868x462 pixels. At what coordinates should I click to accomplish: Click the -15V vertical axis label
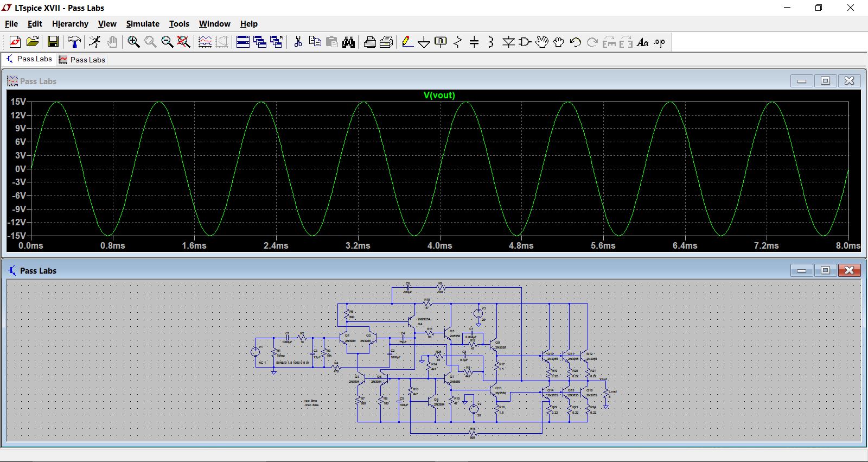[17, 236]
